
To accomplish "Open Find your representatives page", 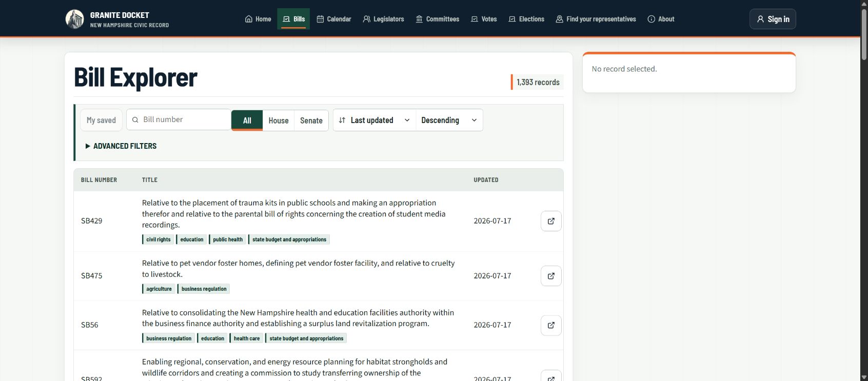I will tap(596, 19).
